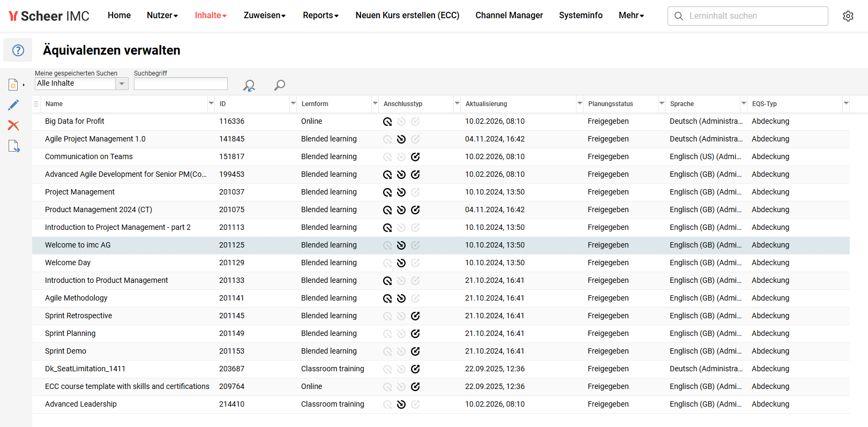
Task: Select ECC course template with skills and certifications
Action: click(127, 386)
